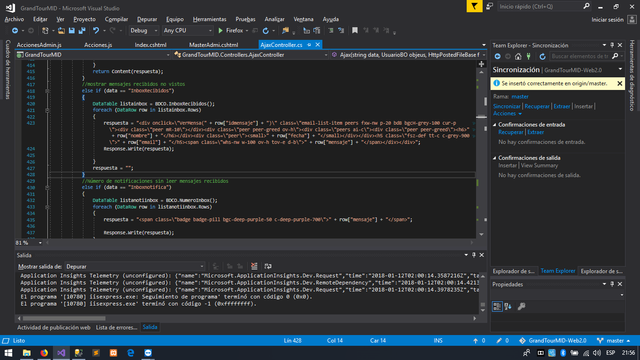Viewport: 640px width, 360px height.
Task: Toggle word wrap in the Salida panel
Action: pos(268,266)
